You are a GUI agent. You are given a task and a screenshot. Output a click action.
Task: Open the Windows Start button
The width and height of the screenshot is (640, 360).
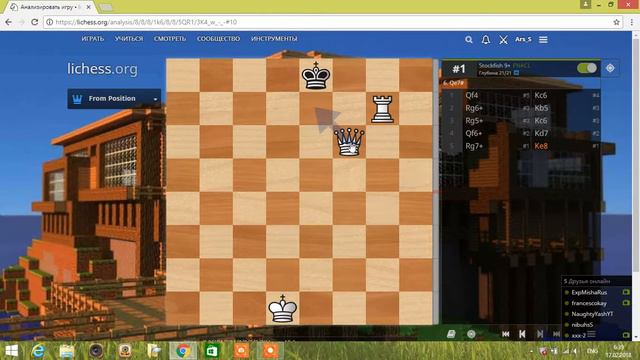(11, 351)
